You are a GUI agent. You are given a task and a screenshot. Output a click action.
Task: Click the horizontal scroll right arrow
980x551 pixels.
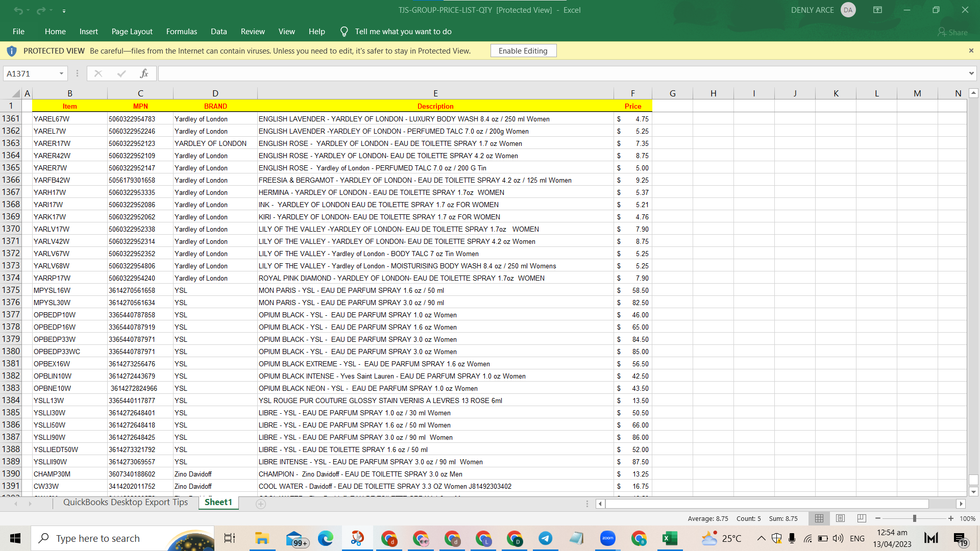pos(961,504)
